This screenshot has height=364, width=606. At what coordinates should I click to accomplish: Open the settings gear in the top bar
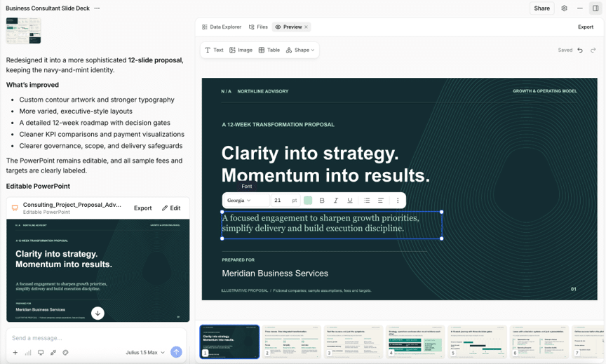coord(564,8)
